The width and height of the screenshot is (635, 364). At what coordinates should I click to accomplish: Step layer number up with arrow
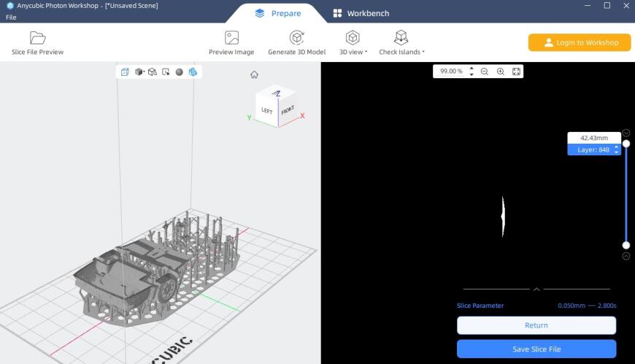(x=616, y=147)
